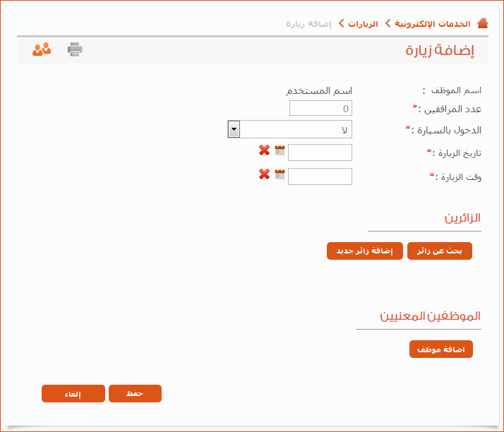Go to الزيارات breadcrumb link
504x432 pixels.
coord(363,24)
